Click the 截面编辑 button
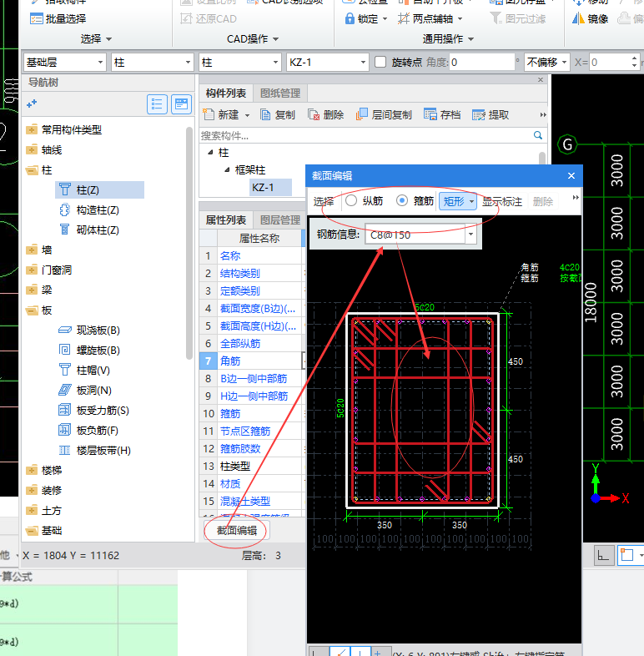644x656 pixels. point(237,531)
